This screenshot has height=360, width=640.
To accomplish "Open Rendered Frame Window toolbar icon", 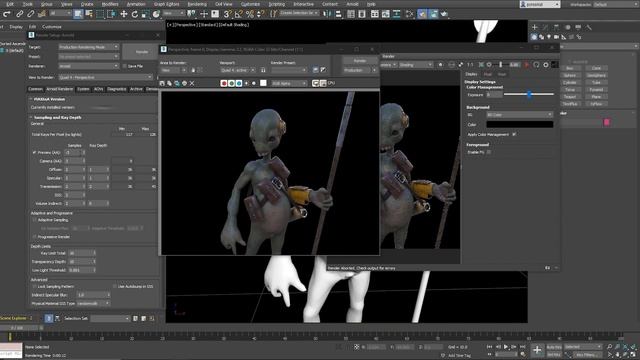I will pos(433,14).
